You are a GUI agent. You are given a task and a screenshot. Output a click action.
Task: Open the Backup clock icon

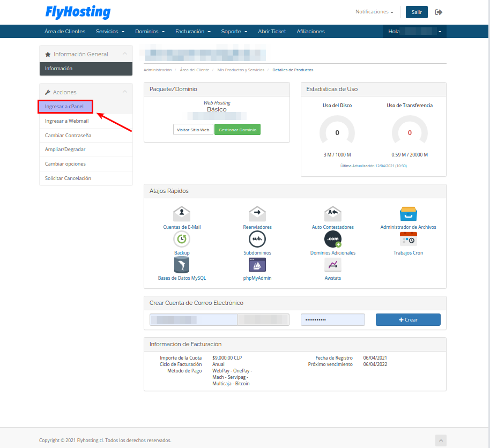click(x=182, y=240)
